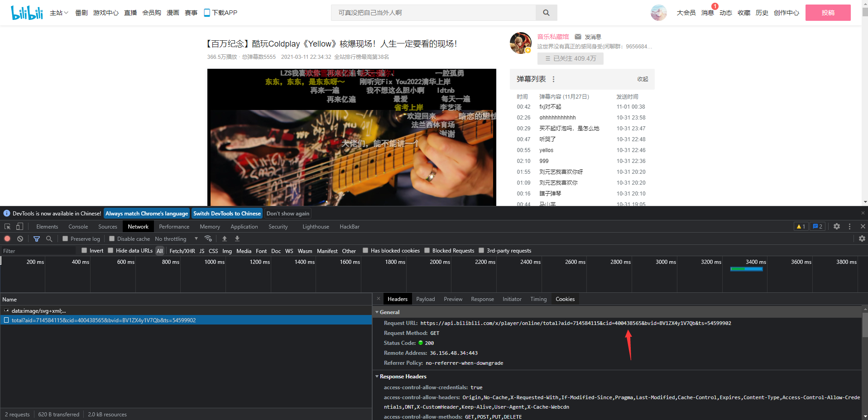This screenshot has width=868, height=420.
Task: Select the data:image/svg+xml request row
Action: [x=186, y=310]
